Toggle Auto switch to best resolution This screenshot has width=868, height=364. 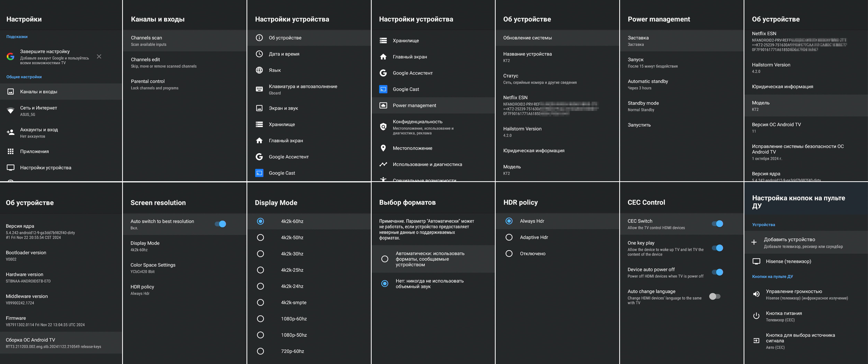220,224
